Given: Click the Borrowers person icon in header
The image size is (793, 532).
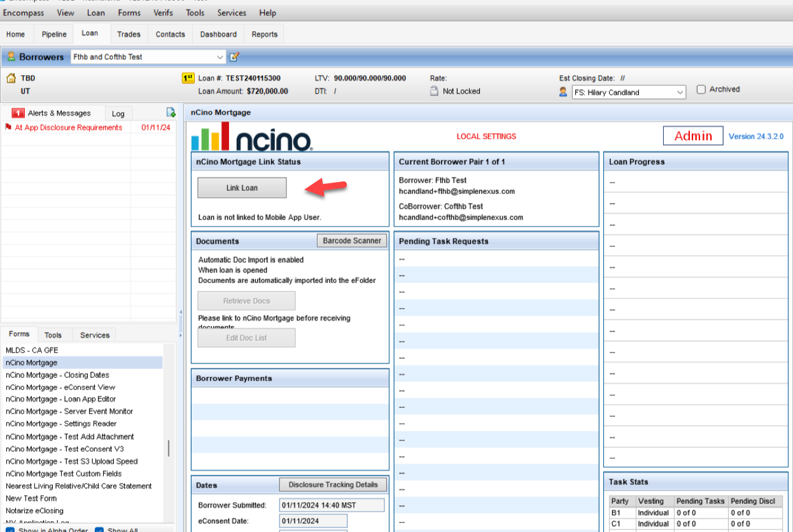Looking at the screenshot, I should tap(11, 57).
